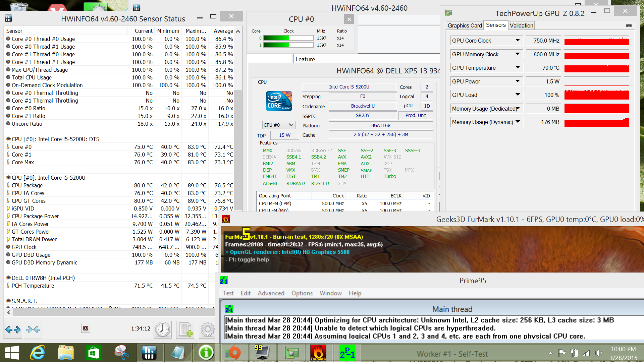Open the Advanced menu in Prime95
The image size is (644, 362).
[x=271, y=293]
